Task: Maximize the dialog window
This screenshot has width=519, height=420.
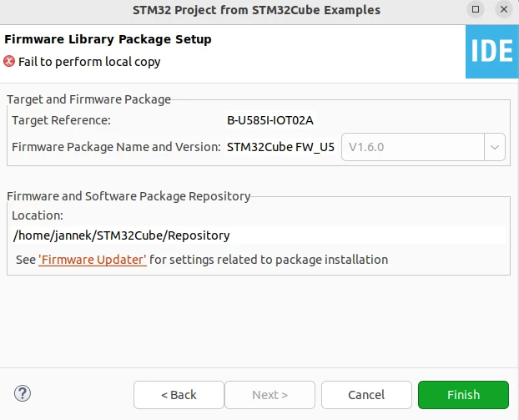Action: [x=476, y=9]
